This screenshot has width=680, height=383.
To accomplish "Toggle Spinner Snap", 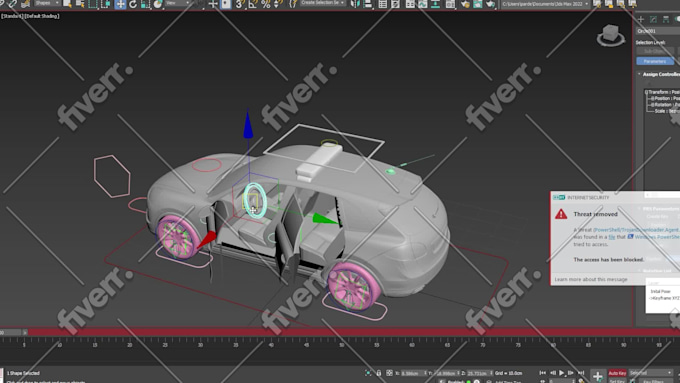I will click(x=278, y=4).
